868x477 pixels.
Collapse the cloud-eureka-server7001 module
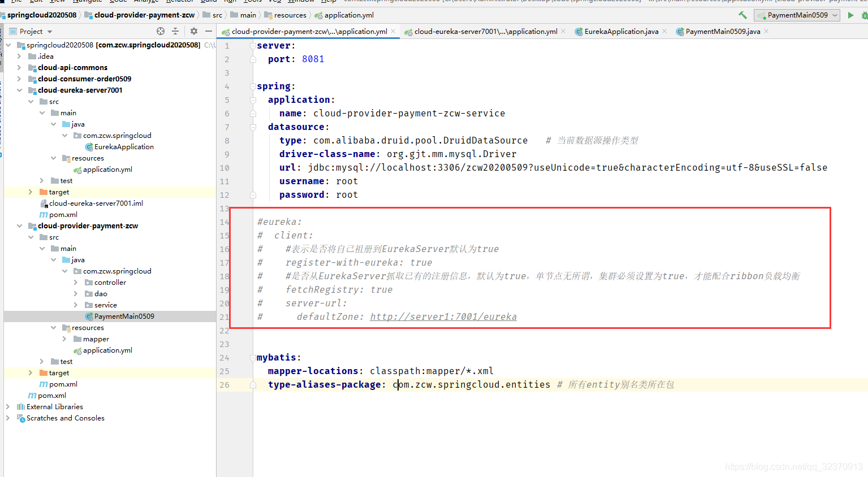tap(19, 90)
